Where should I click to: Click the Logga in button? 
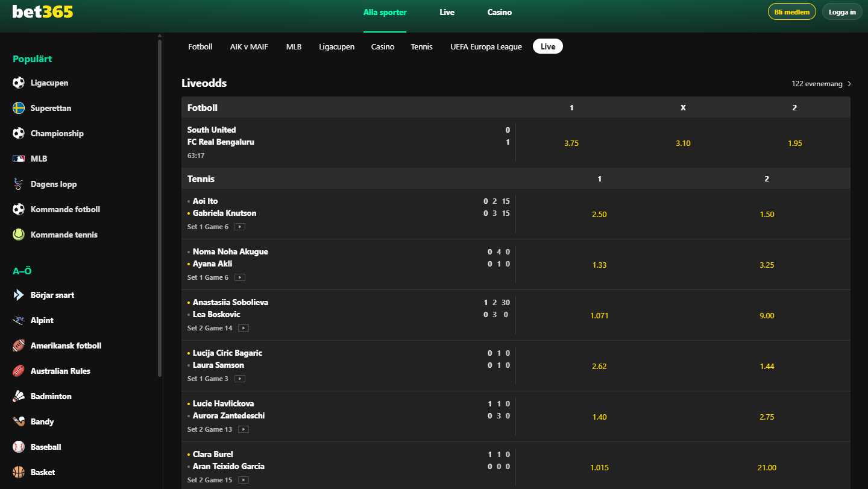point(842,12)
